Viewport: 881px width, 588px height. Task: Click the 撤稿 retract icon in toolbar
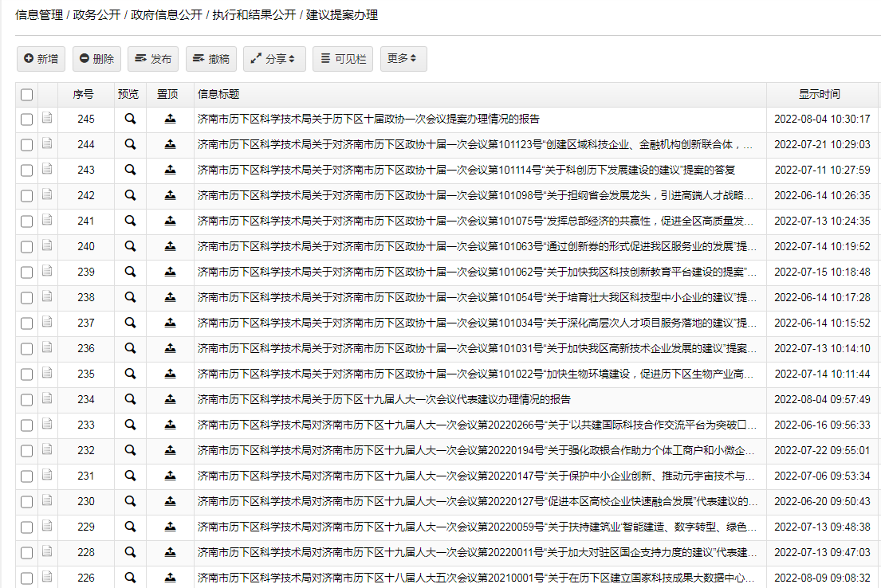click(x=197, y=58)
